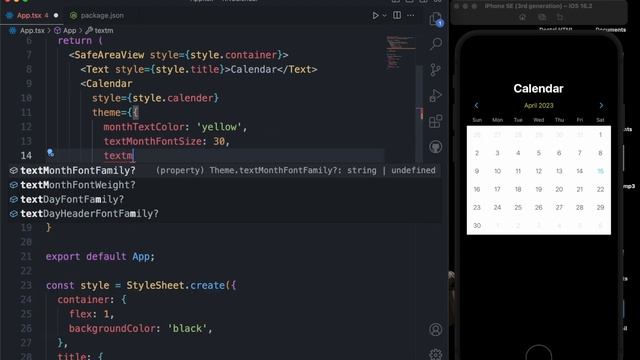The image size is (640, 360).
Task: Click the simulator rotate toolbar icon
Action: pyautogui.click(x=560, y=17)
